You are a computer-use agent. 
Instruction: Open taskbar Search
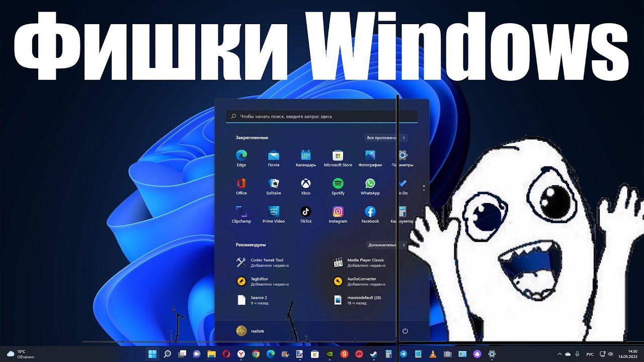168,353
